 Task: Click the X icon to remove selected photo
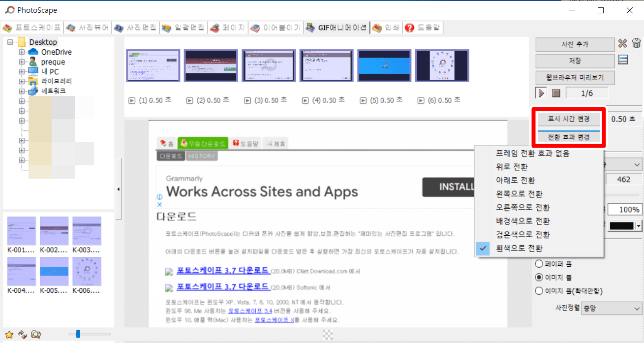point(623,44)
